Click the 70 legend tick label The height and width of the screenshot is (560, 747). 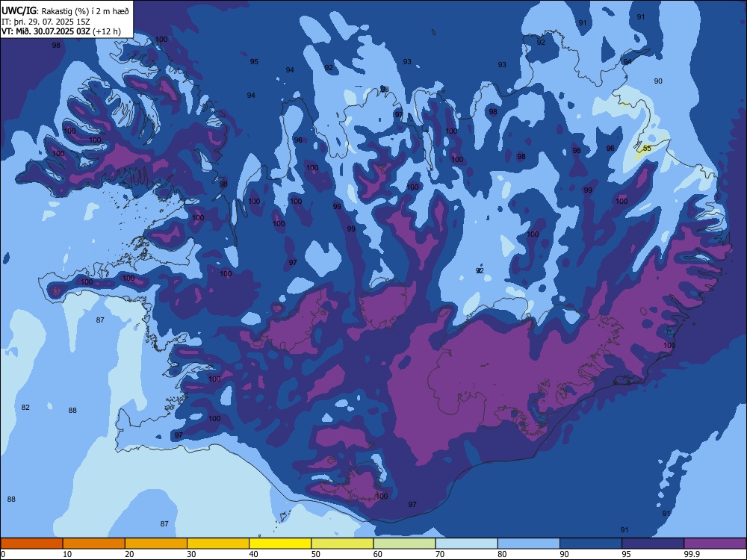pos(440,554)
